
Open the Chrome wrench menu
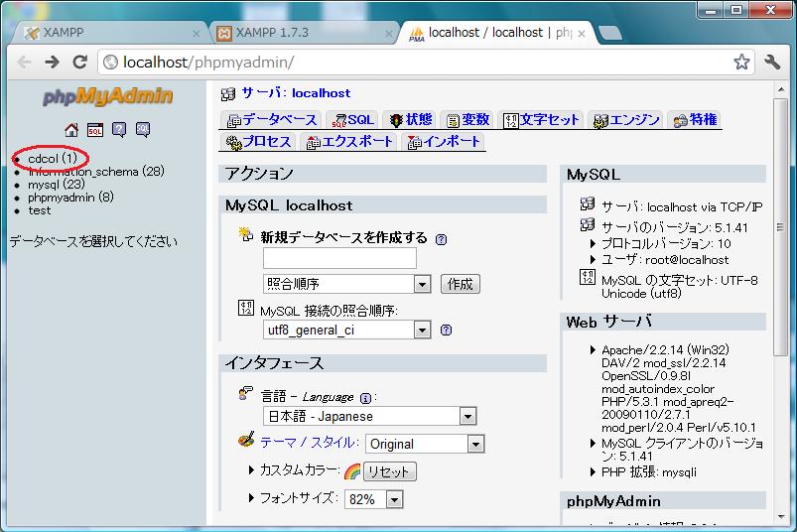[772, 62]
